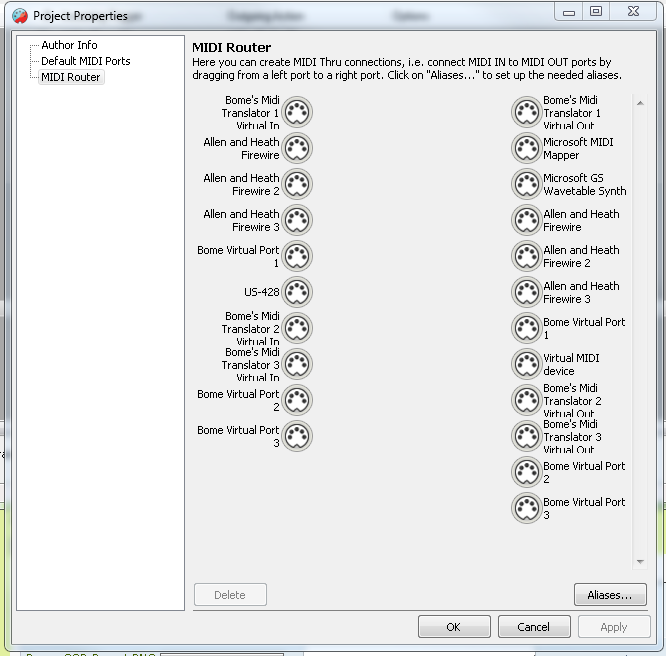This screenshot has height=656, width=666.
Task: Select the MIDI Router tree item
Action: [x=70, y=77]
